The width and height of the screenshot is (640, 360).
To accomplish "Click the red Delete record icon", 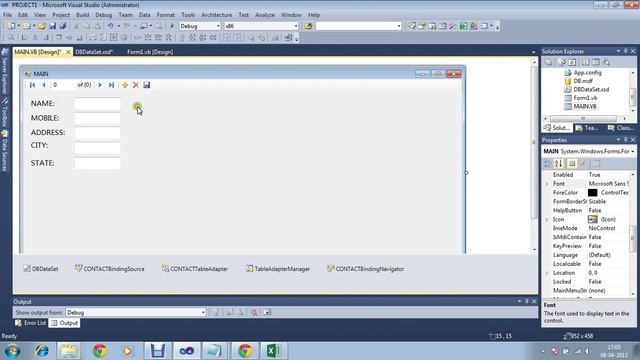I will tap(136, 85).
